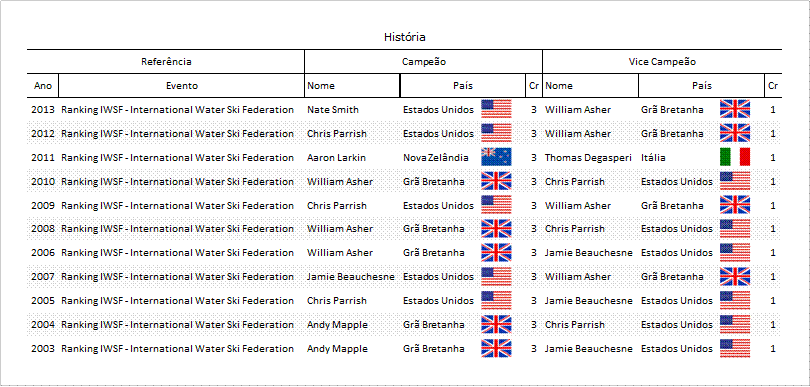The image size is (810, 387).
Task: Click the British flag in the 2003 Andy Mapple row
Action: point(496,348)
